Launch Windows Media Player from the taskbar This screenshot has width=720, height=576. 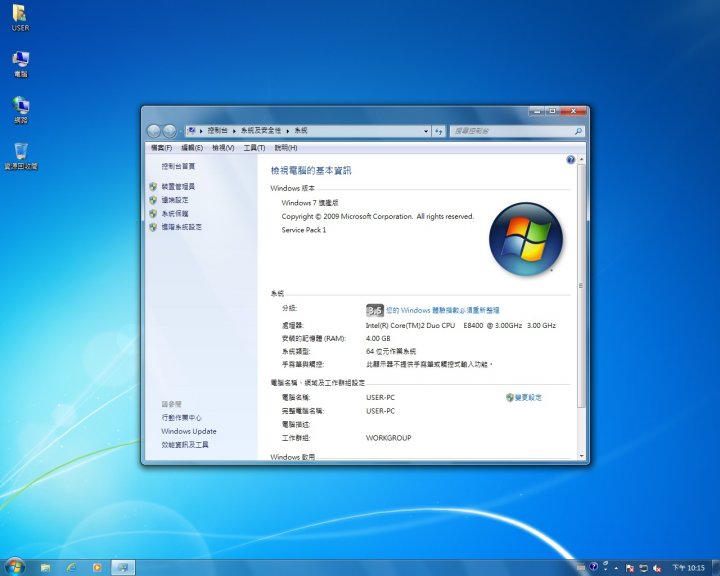click(x=97, y=568)
